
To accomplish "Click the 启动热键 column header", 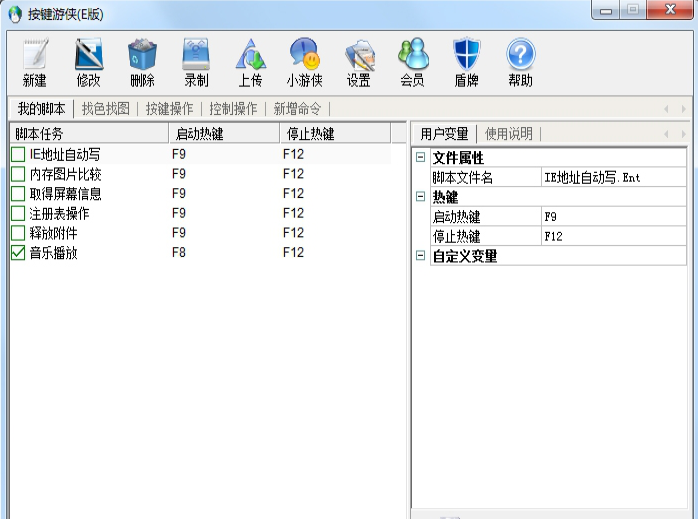I will point(224,134).
